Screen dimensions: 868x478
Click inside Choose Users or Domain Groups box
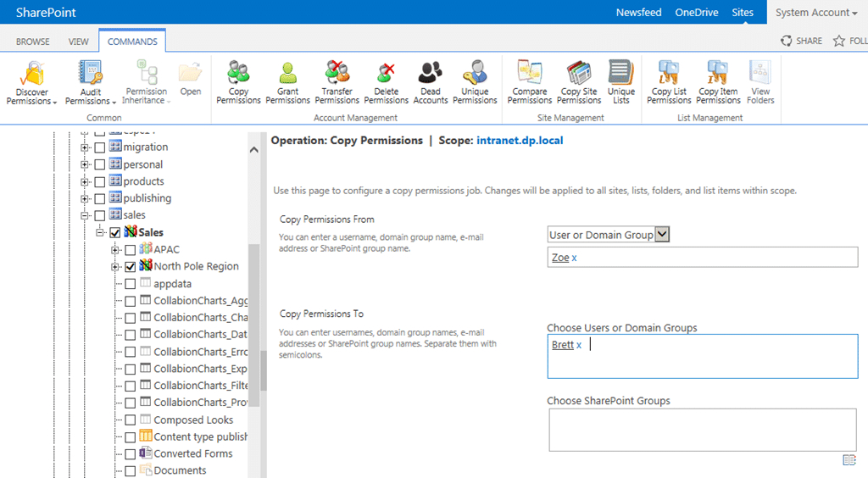click(x=703, y=356)
